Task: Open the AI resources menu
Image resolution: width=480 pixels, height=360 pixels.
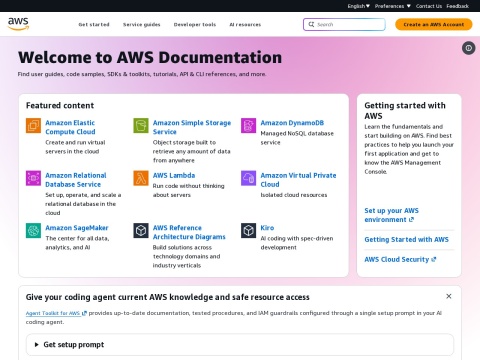Action: click(245, 24)
